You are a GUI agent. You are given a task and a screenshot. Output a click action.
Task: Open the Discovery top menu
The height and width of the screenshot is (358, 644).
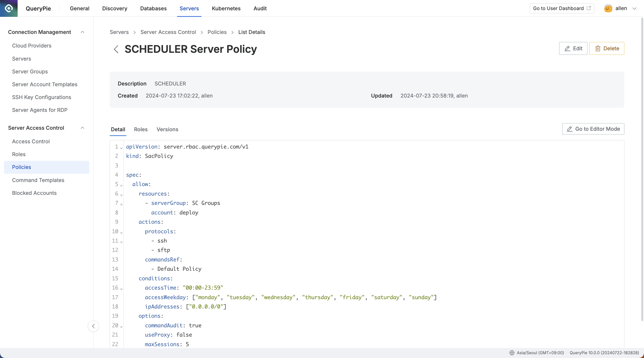coord(115,8)
